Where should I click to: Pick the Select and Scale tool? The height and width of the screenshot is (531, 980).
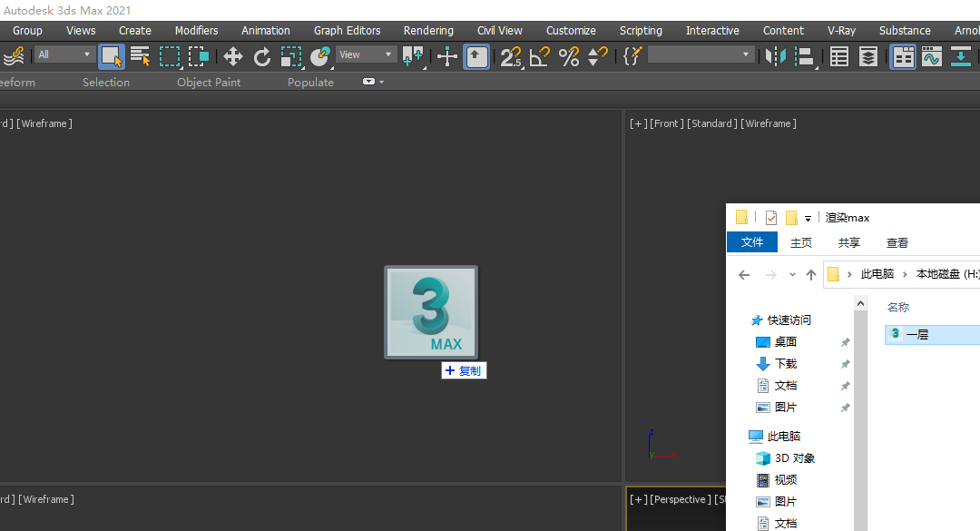pyautogui.click(x=290, y=56)
